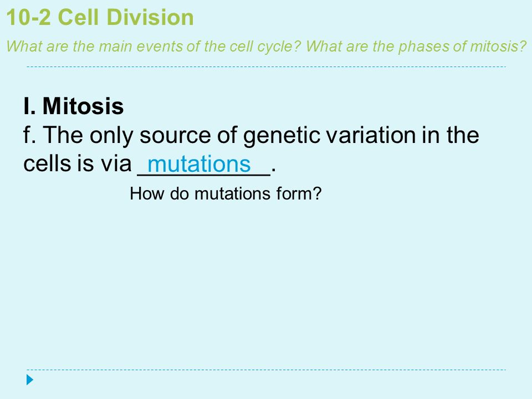Click 'main events of the cell cycle?' subtitle text

point(199,47)
